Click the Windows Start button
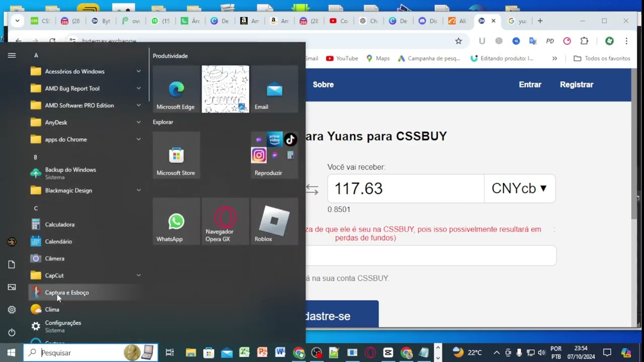Viewport: 644px width, 362px height. coord(11,352)
